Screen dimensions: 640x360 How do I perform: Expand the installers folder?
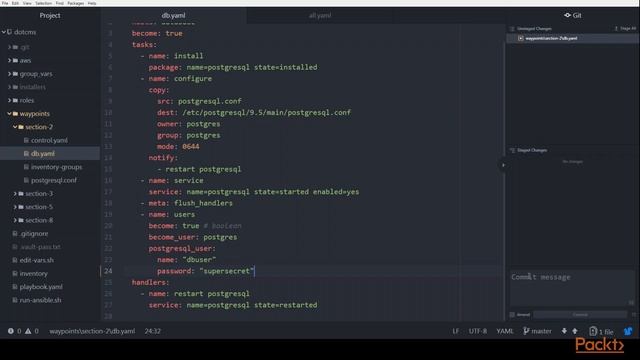tap(9, 87)
